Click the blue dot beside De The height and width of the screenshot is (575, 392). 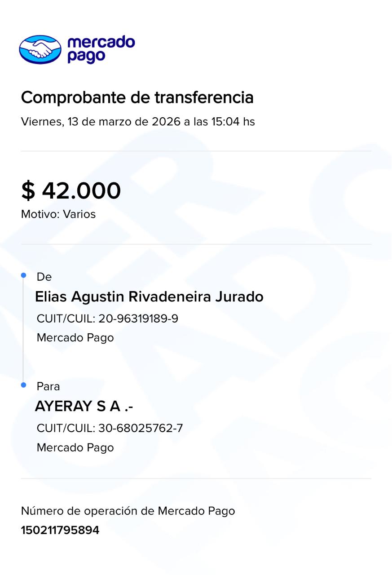tap(24, 275)
